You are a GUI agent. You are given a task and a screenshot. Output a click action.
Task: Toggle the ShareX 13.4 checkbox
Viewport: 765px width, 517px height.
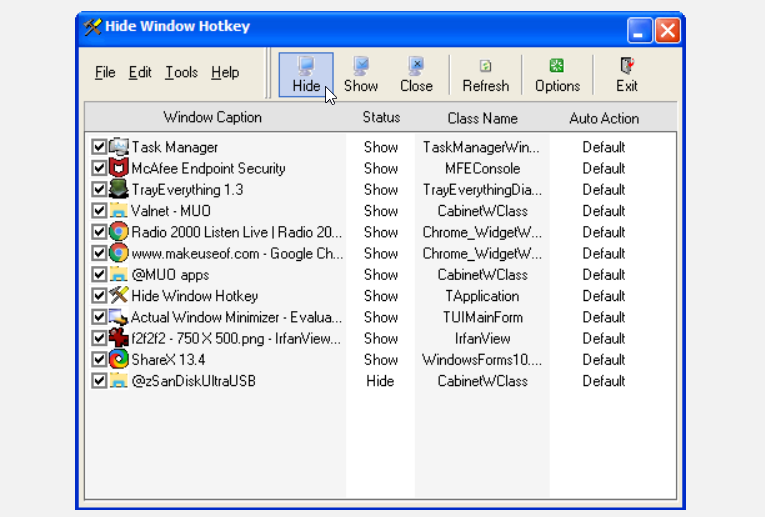click(99, 359)
